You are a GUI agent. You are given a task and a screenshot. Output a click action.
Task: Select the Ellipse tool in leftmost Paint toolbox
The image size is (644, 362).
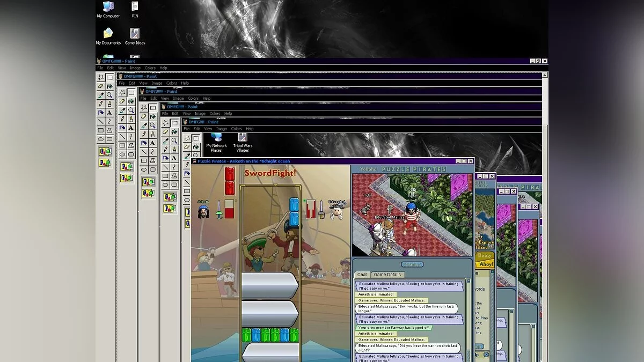coord(100,139)
